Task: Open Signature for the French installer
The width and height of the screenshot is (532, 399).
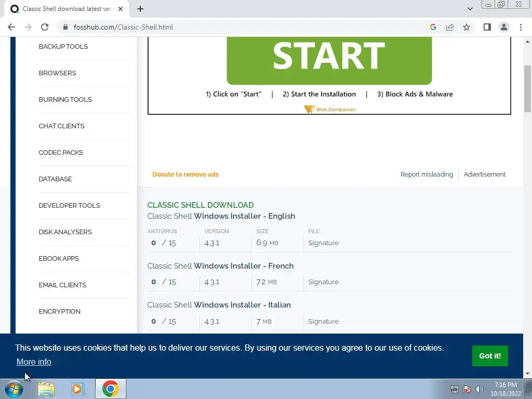Action: pyautogui.click(x=323, y=282)
